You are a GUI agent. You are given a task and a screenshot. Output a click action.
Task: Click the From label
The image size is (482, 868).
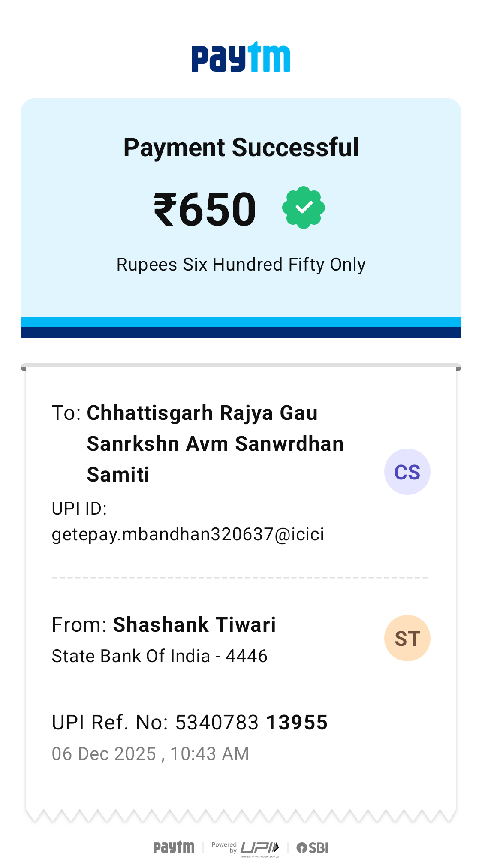point(79,625)
